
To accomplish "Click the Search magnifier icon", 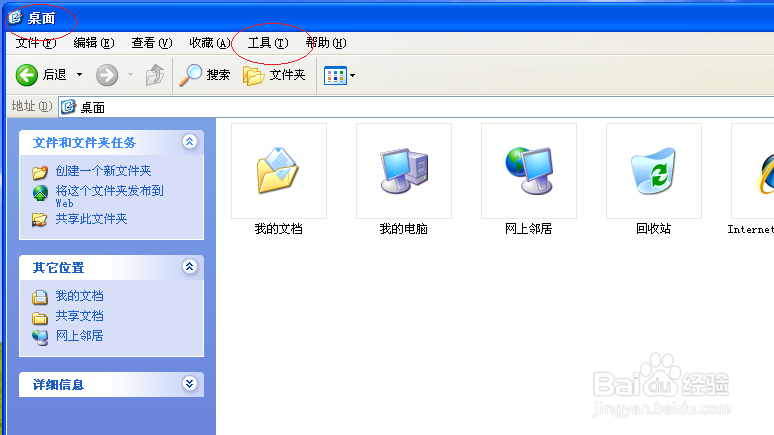I will tap(191, 75).
